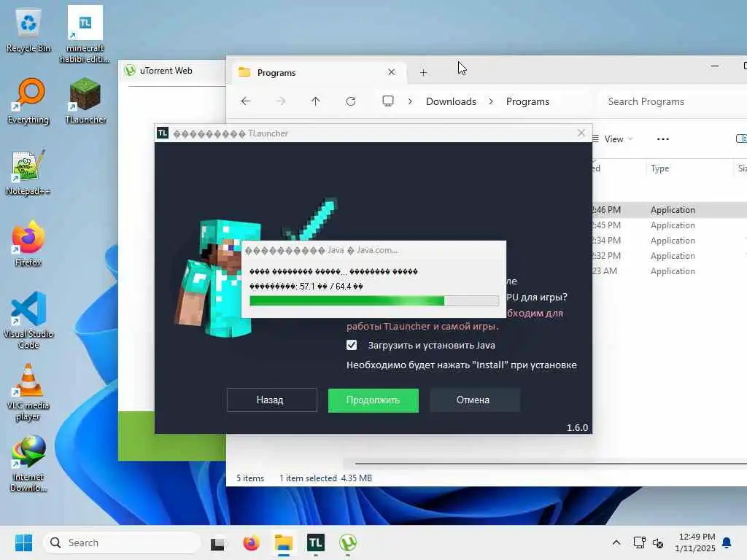
Task: Expand the chevron before Downloads in address bar
Action: tap(410, 101)
